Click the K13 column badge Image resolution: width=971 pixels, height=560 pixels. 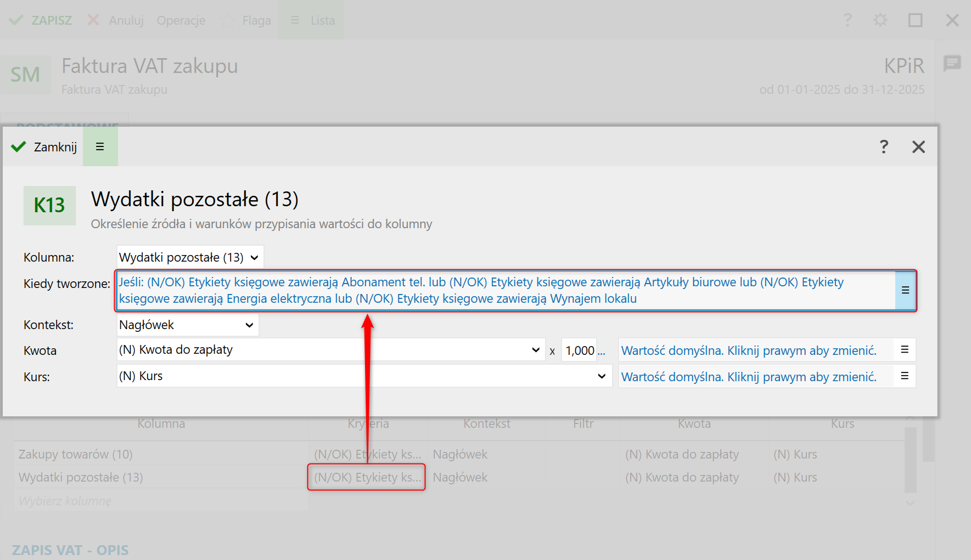coord(49,206)
